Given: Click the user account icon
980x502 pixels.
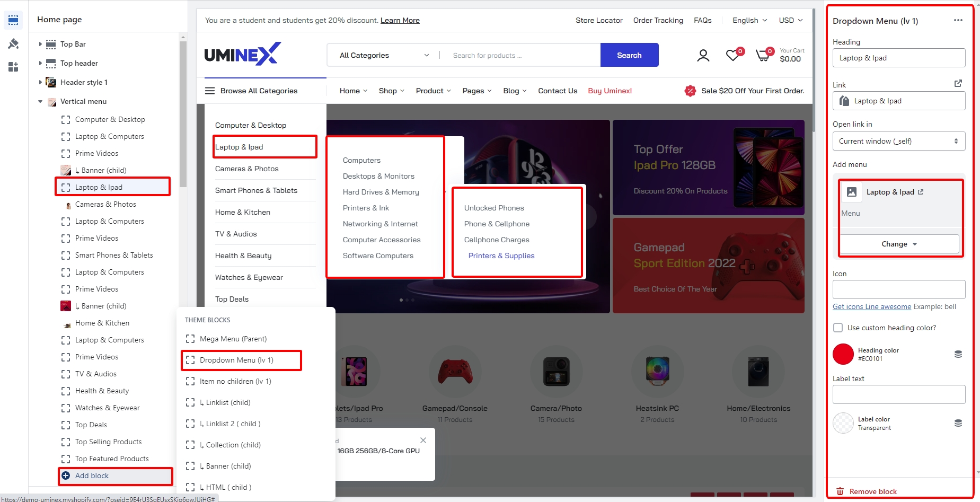Looking at the screenshot, I should (x=703, y=55).
